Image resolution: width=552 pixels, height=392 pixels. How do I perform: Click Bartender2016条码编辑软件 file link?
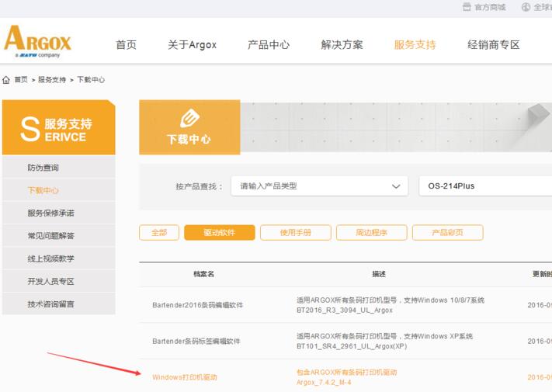pyautogui.click(x=198, y=305)
